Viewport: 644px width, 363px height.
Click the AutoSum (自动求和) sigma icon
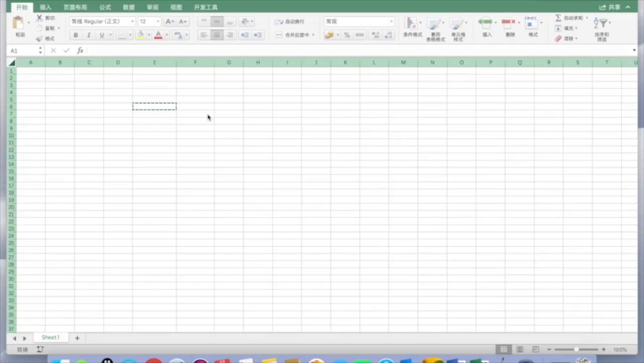click(x=558, y=18)
